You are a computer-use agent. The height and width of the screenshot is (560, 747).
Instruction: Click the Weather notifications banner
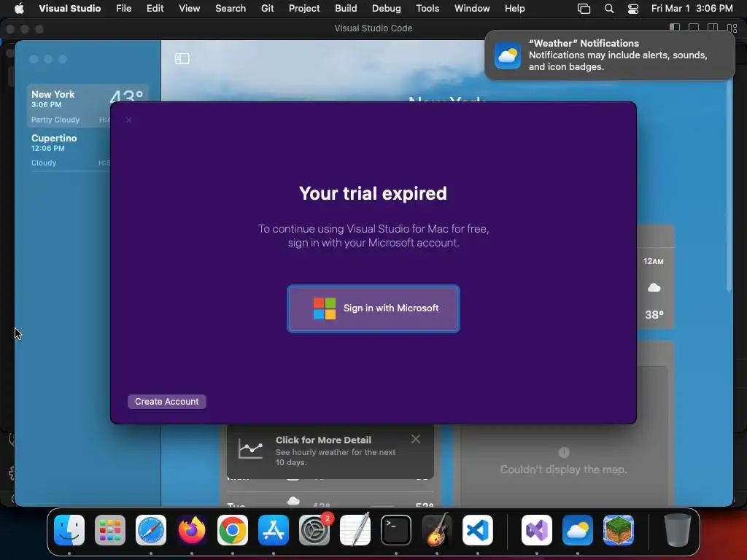tap(609, 55)
